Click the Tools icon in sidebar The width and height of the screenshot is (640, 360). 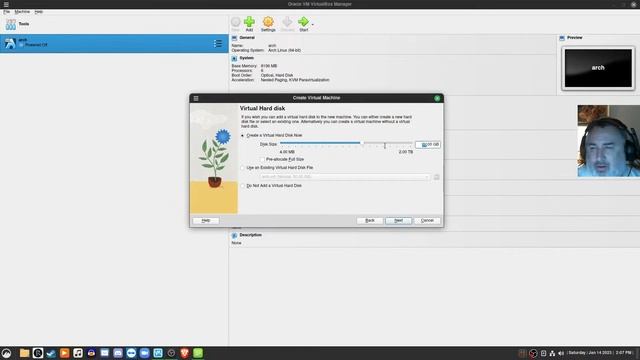click(x=11, y=24)
